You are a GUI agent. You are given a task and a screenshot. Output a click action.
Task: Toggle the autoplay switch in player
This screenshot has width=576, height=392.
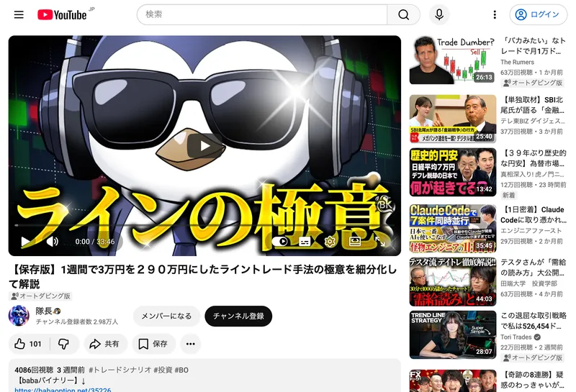click(279, 242)
